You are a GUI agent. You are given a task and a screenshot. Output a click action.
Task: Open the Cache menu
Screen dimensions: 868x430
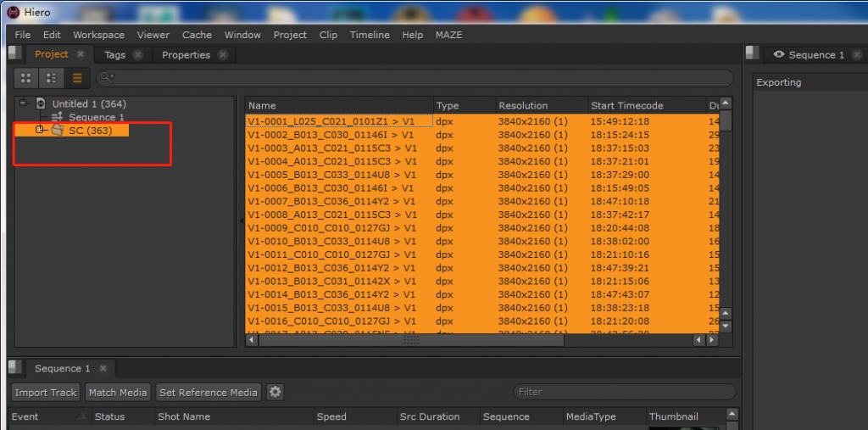tap(197, 35)
